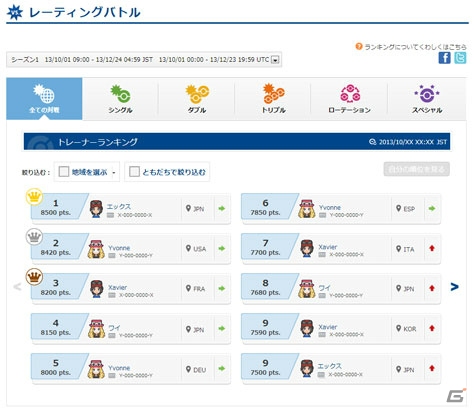The height and width of the screenshot is (410, 474).
Task: Click the トレーナーランキング header title
Action: tap(98, 142)
